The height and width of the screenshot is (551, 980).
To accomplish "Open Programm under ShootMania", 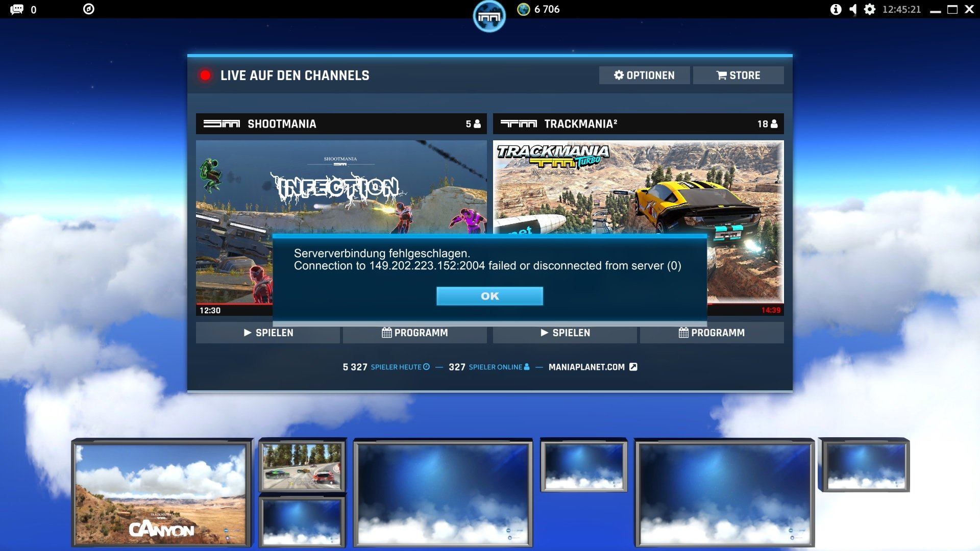I will [415, 333].
